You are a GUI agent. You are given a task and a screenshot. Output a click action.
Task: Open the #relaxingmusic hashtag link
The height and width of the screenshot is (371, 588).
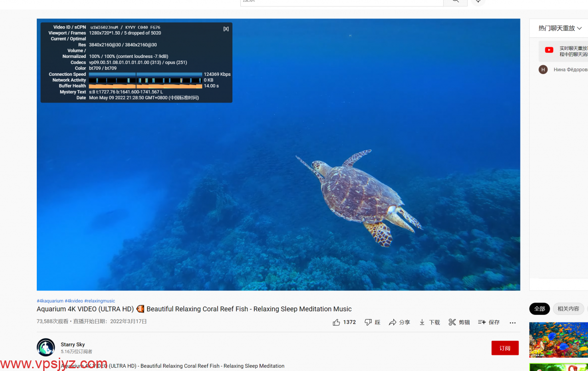[x=100, y=301]
